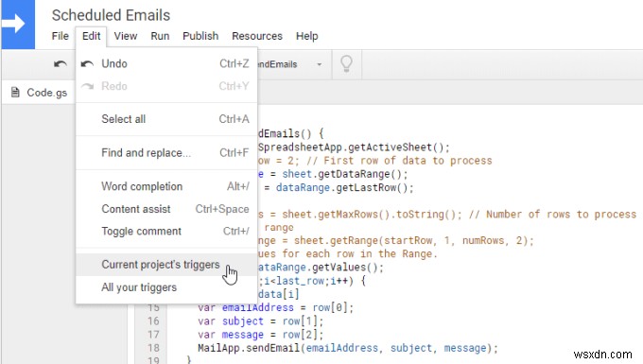643x364 pixels.
Task: Click the dataRange.getLastRow() code text
Action: [345, 188]
